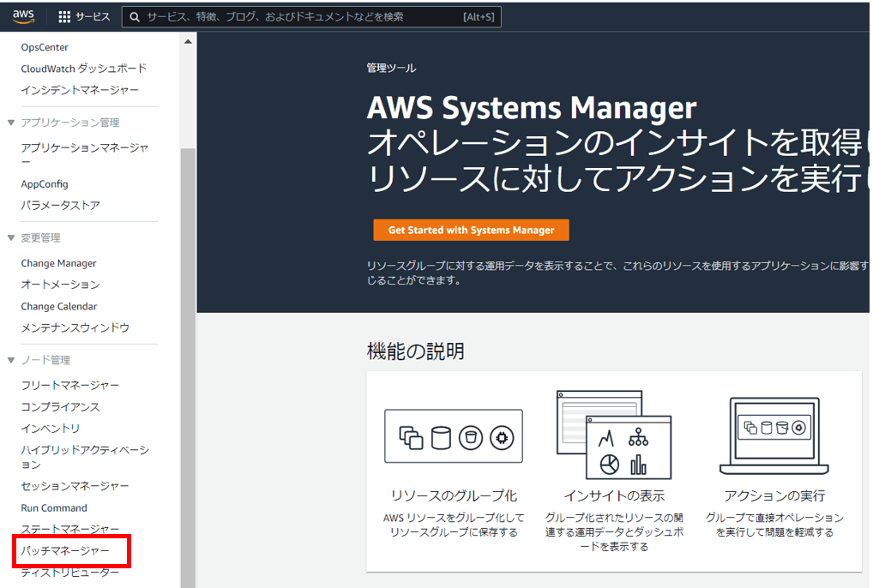Open the サービス grid icon menu
The width and height of the screenshot is (873, 588).
pos(64,16)
